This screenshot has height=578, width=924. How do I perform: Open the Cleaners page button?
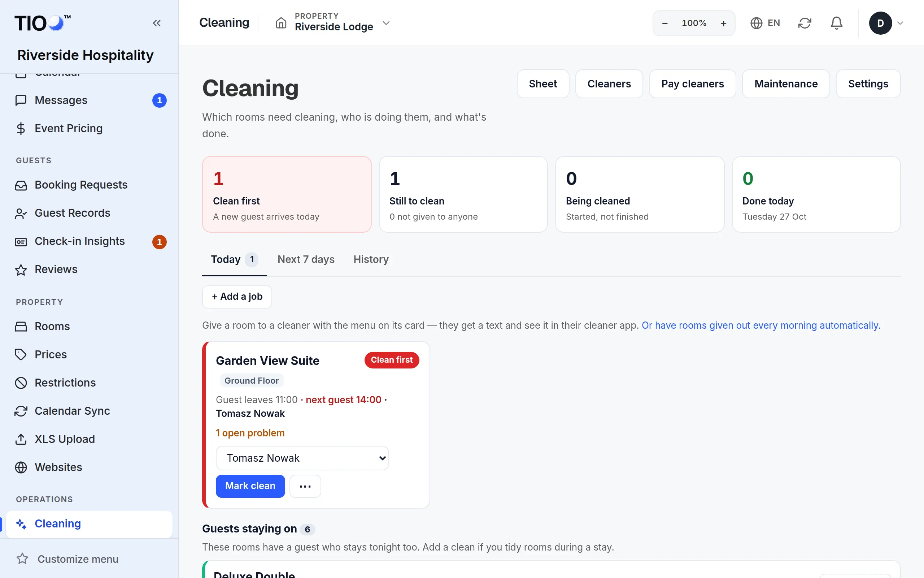[x=609, y=84]
